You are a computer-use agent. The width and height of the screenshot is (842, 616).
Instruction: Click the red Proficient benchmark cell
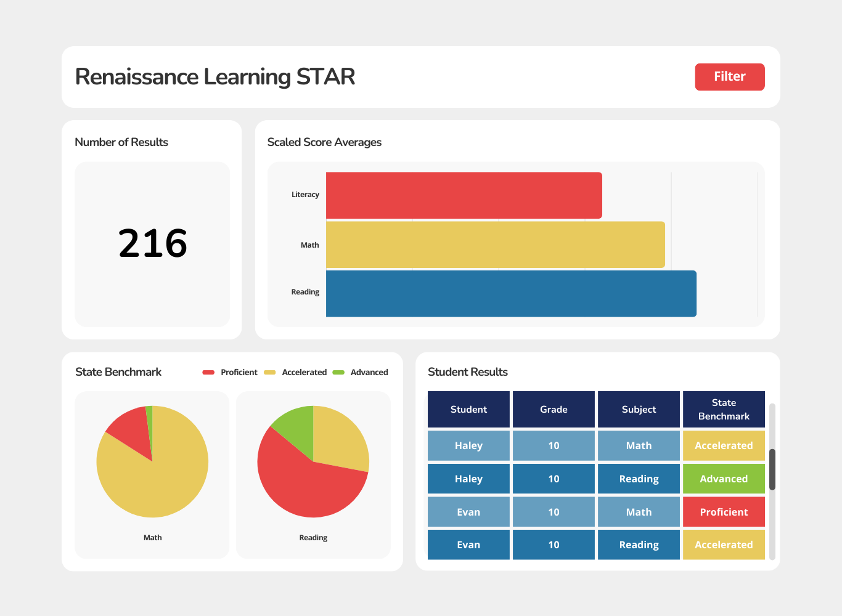coord(724,512)
